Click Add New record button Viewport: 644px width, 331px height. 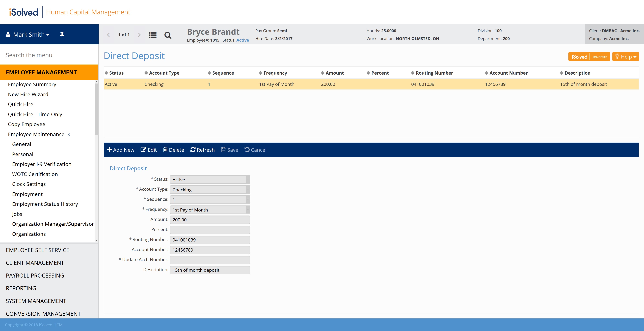tap(121, 150)
